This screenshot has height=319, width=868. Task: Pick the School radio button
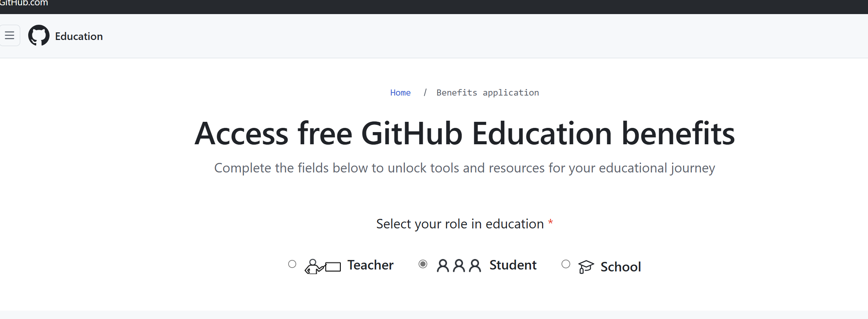tap(566, 264)
